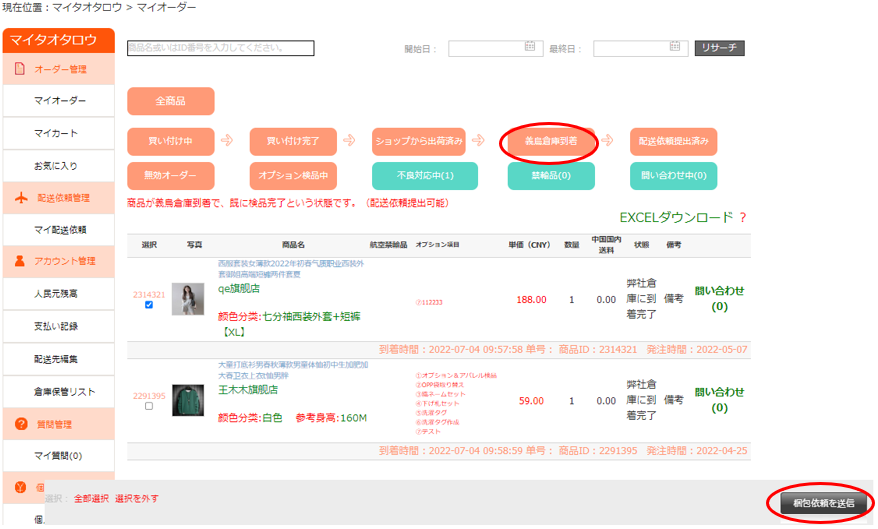Open the start date calendar icon
Viewport: 878px width, 529px height.
point(530,47)
